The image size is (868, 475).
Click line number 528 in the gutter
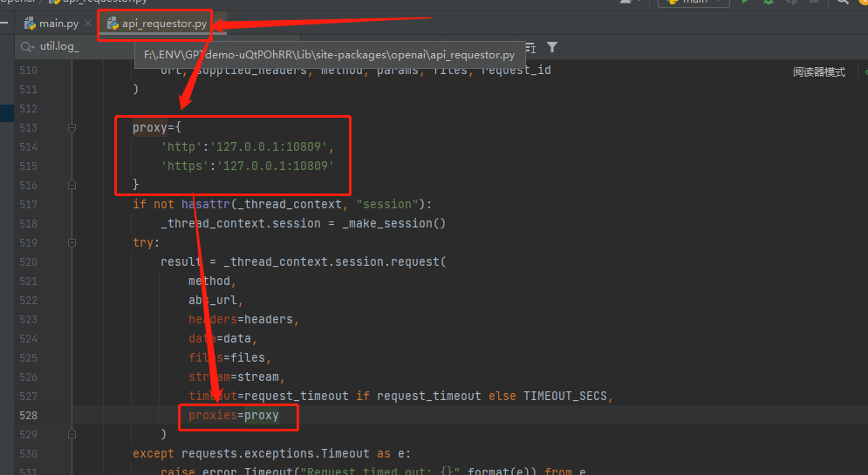[x=28, y=415]
